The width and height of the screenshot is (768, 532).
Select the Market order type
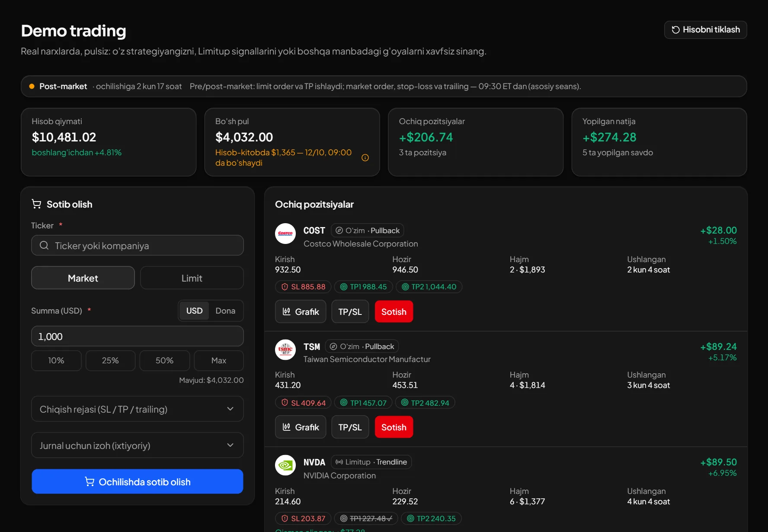pyautogui.click(x=83, y=278)
